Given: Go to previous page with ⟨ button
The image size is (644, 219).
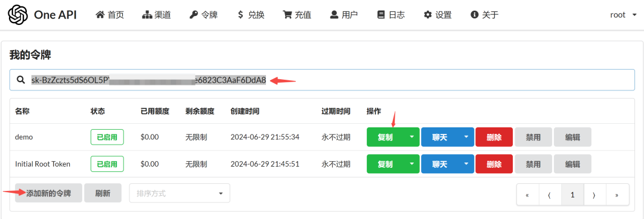Looking at the screenshot, I should click(550, 195).
